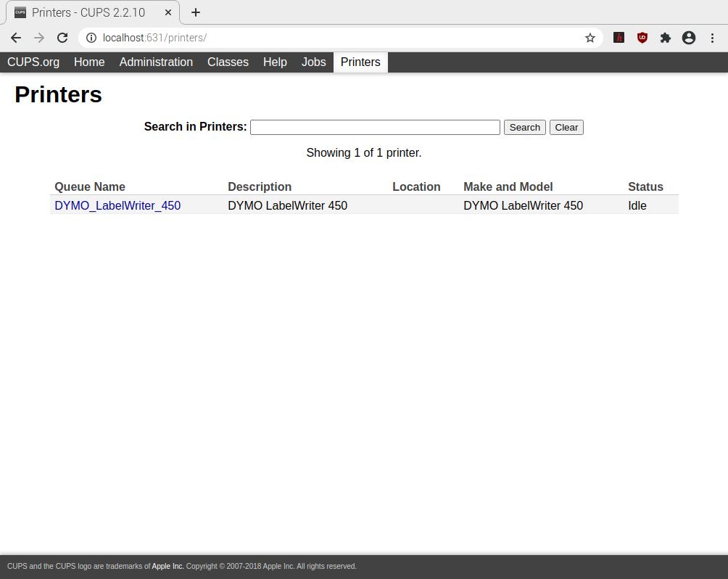The width and height of the screenshot is (728, 579).
Task: Open the Help page
Action: pyautogui.click(x=275, y=62)
